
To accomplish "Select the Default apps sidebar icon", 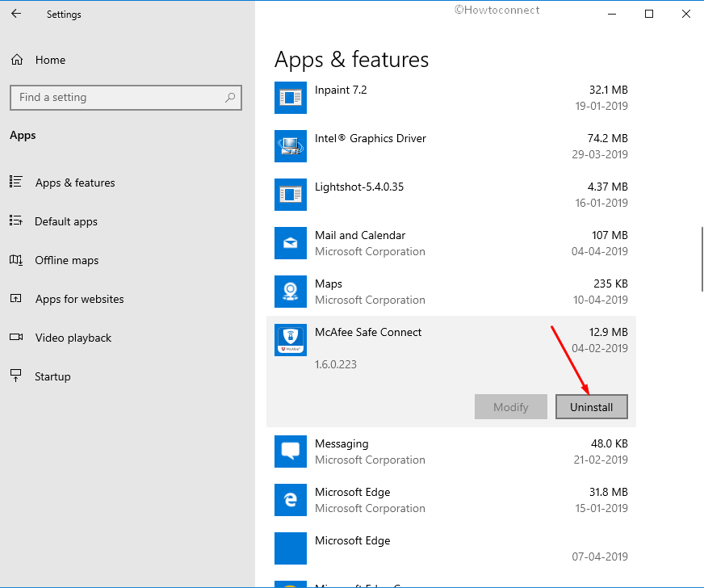I will click(15, 220).
